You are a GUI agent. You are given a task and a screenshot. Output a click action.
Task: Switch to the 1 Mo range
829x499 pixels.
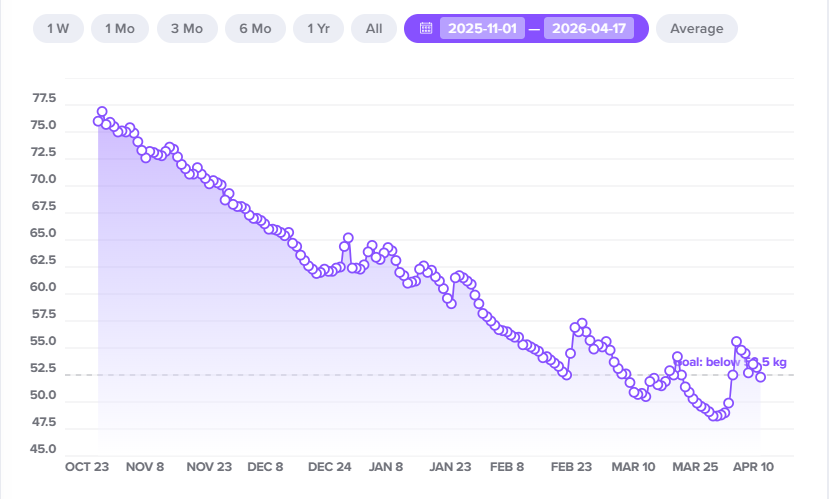120,28
